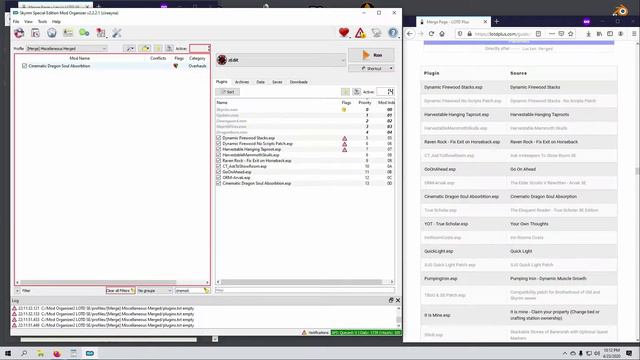Click the float log panel icon
The width and height of the screenshot is (640, 360).
point(391,300)
